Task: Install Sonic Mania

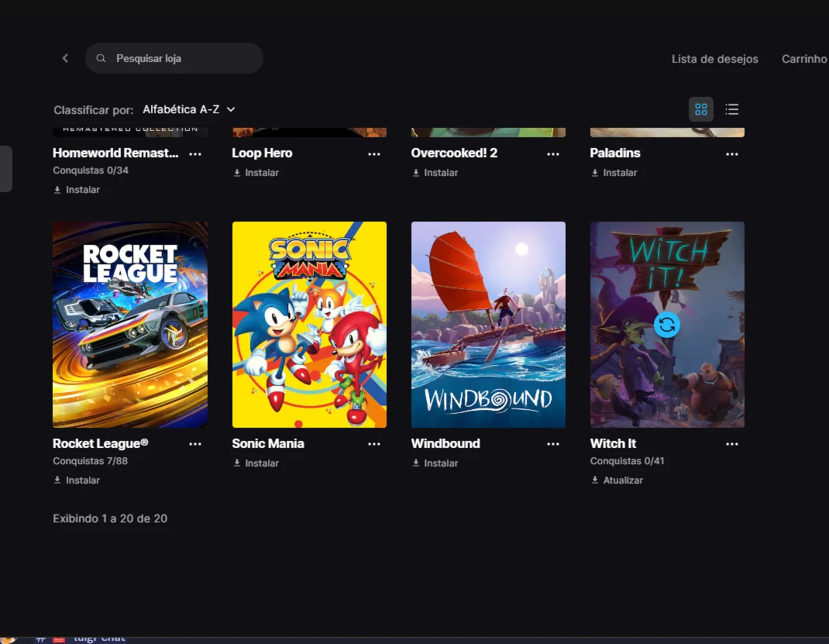Action: coord(256,463)
